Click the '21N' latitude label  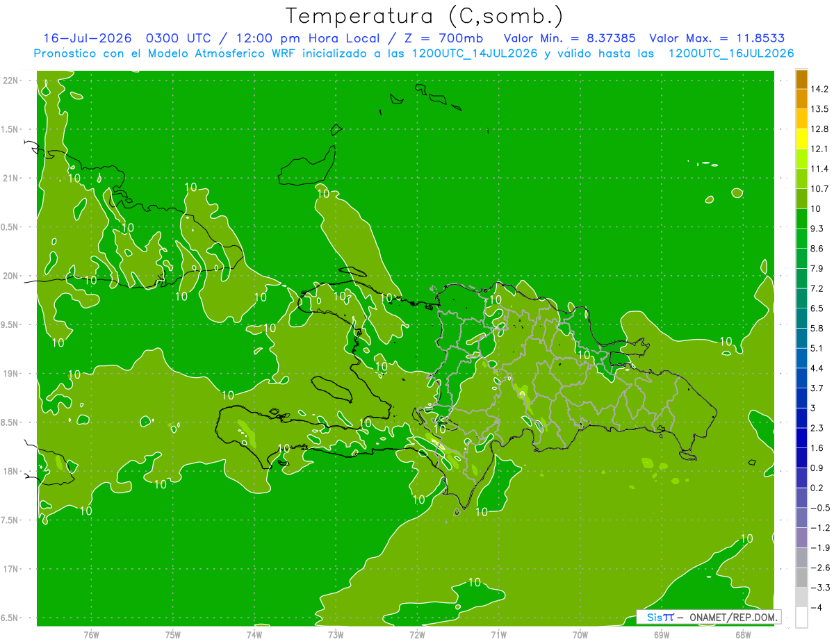pos(11,179)
